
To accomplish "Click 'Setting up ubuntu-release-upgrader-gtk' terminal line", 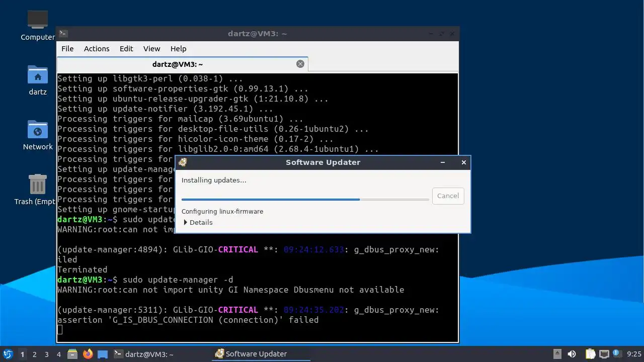I will click(193, 99).
